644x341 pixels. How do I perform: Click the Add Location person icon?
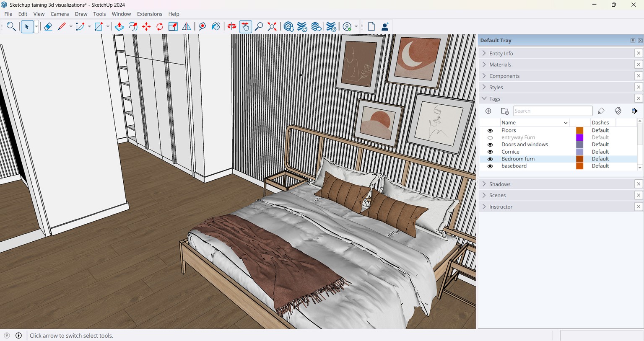pos(385,27)
